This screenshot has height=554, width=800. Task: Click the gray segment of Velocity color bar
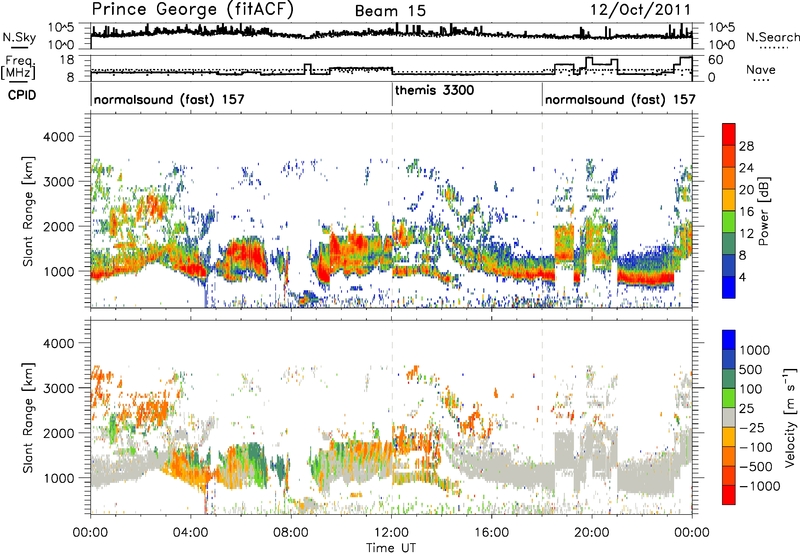pyautogui.click(x=729, y=418)
